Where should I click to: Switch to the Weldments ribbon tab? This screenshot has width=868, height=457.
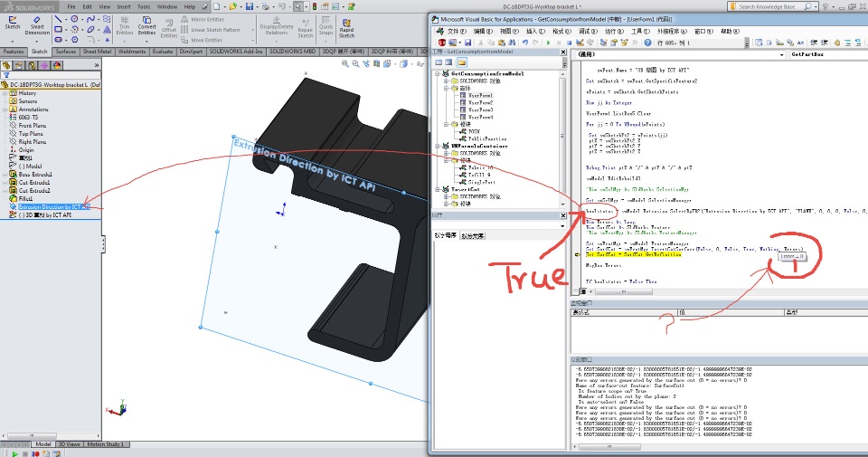coord(132,52)
